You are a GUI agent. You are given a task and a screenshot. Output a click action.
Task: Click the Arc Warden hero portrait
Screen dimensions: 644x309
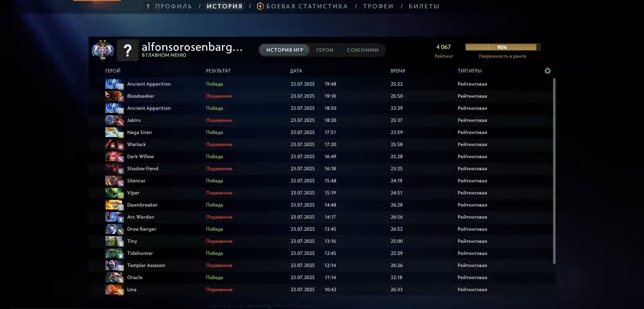[x=114, y=217]
